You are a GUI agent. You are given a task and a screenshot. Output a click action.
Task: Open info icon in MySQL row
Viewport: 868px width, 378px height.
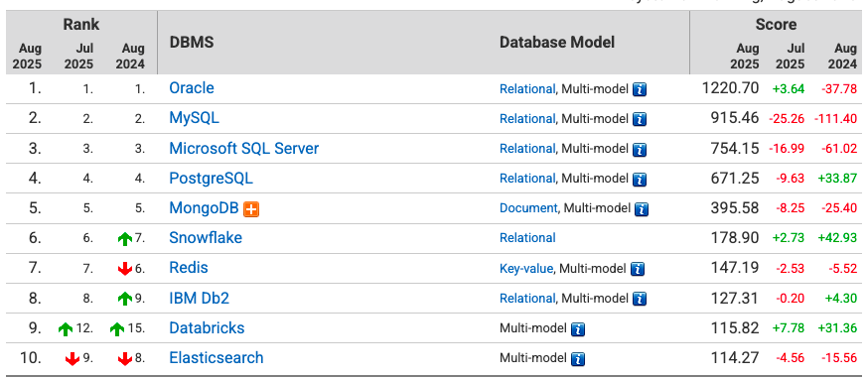tap(640, 119)
